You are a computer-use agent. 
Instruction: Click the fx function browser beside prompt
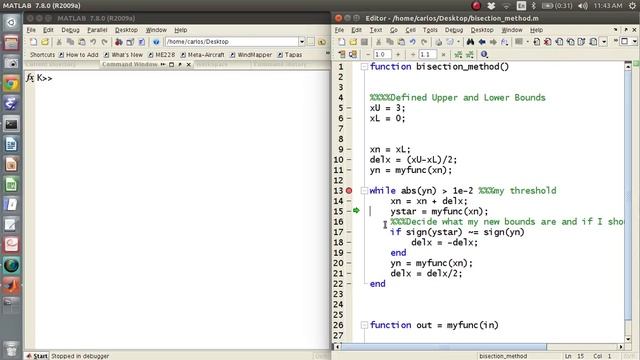click(30, 78)
